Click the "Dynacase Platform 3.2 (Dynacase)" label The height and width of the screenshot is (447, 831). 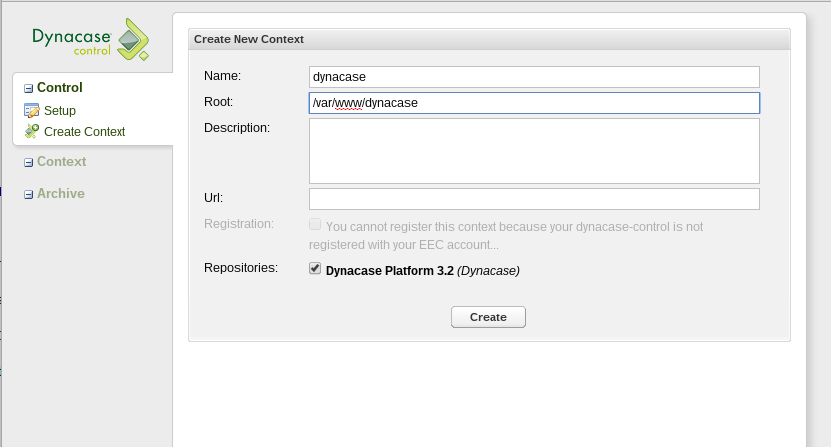pos(422,271)
